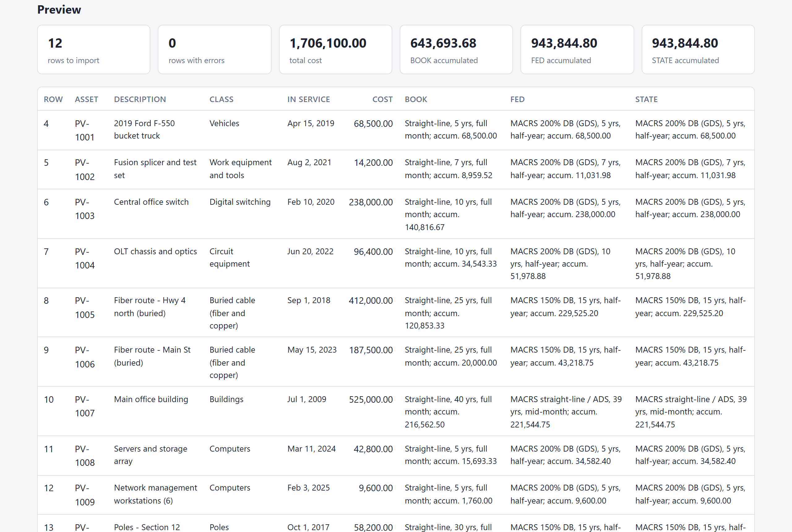
Task: Click '2019 Ford F-550 bucket truck' description
Action: (144, 130)
